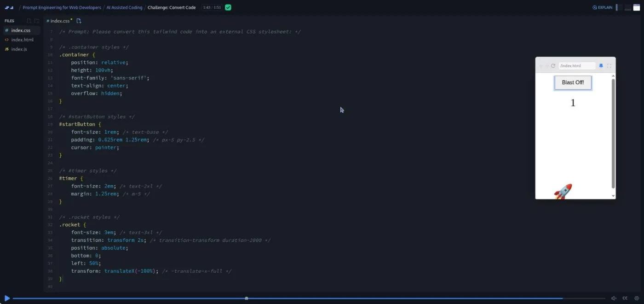Click the rocket emoji in preview
644x304 pixels.
tap(563, 191)
